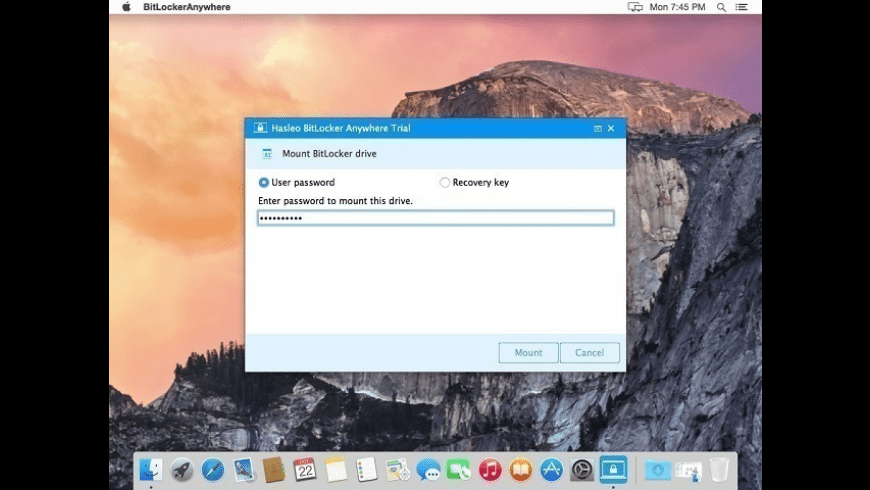Close the Hasleo BitLocker Anywhere dialog
Image resolution: width=870 pixels, height=490 pixels.
(x=611, y=128)
